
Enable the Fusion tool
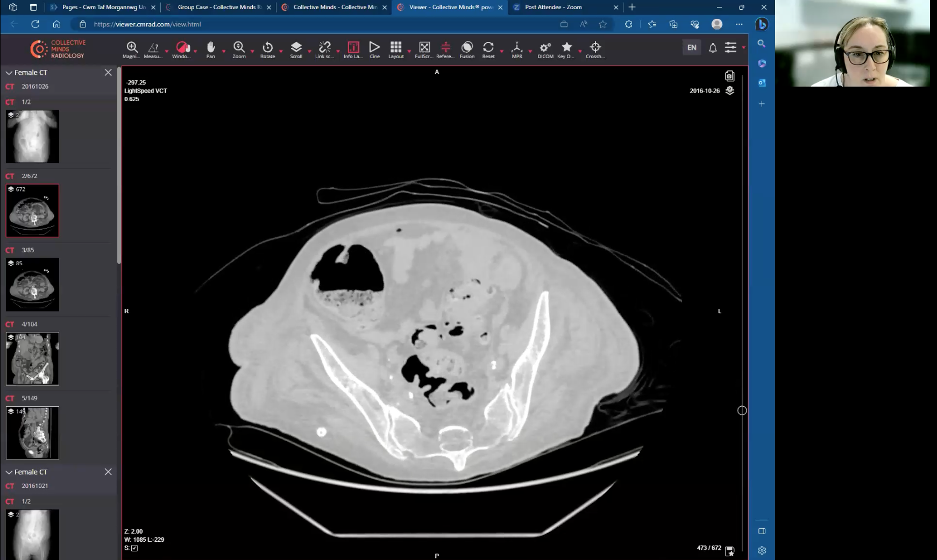(467, 49)
